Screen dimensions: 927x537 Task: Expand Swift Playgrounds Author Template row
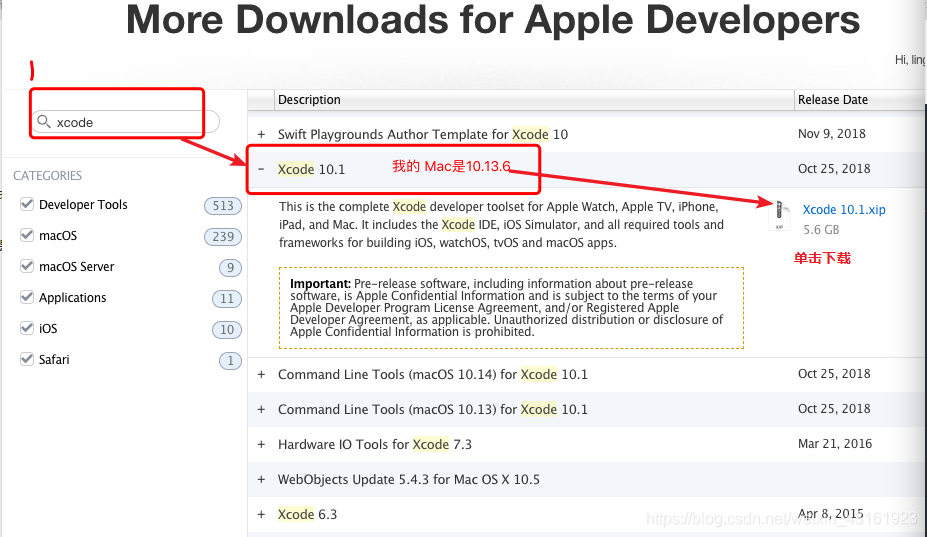pyautogui.click(x=261, y=134)
